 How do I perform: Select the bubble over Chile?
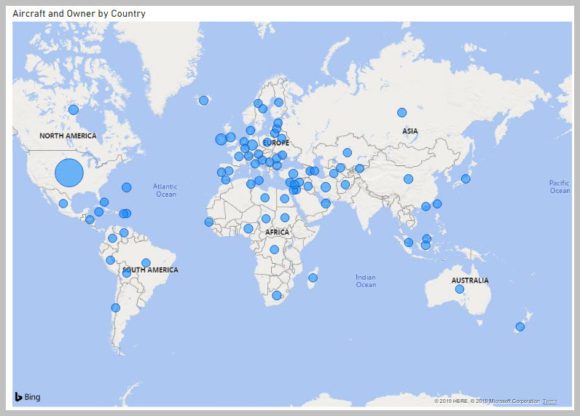[115, 308]
